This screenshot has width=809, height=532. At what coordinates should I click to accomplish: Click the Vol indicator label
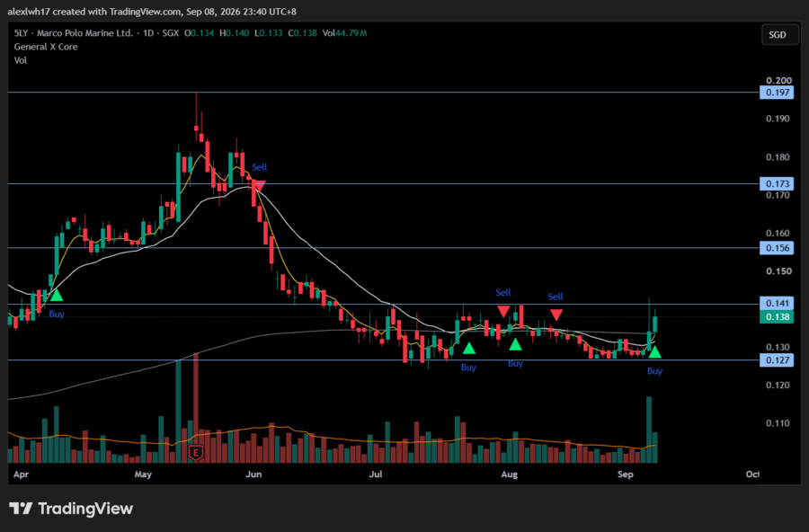(x=21, y=60)
